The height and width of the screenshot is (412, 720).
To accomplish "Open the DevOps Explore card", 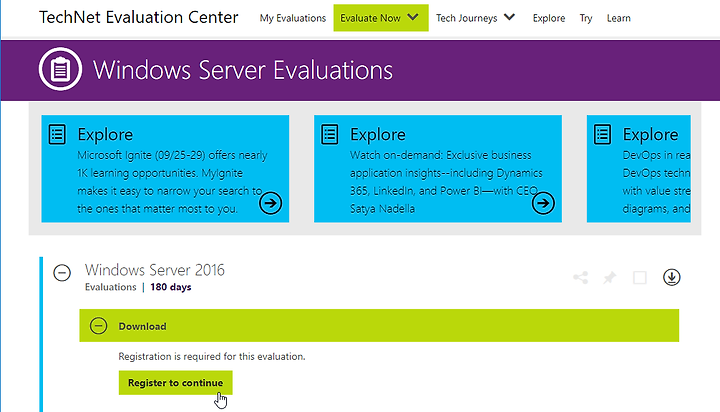I will coord(639,169).
